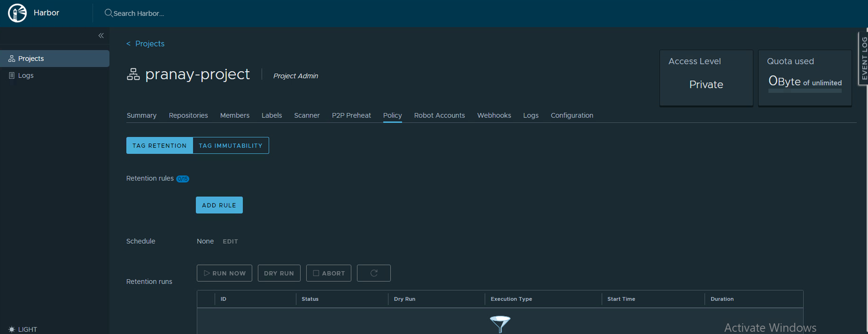Select the Tag Retention toggle button
The image size is (868, 334).
click(x=159, y=145)
